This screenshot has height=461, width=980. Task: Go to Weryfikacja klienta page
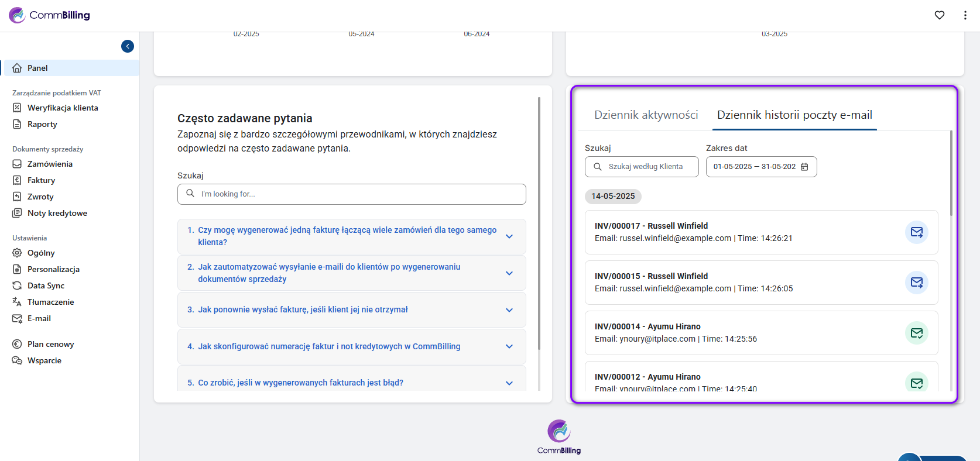pos(63,108)
